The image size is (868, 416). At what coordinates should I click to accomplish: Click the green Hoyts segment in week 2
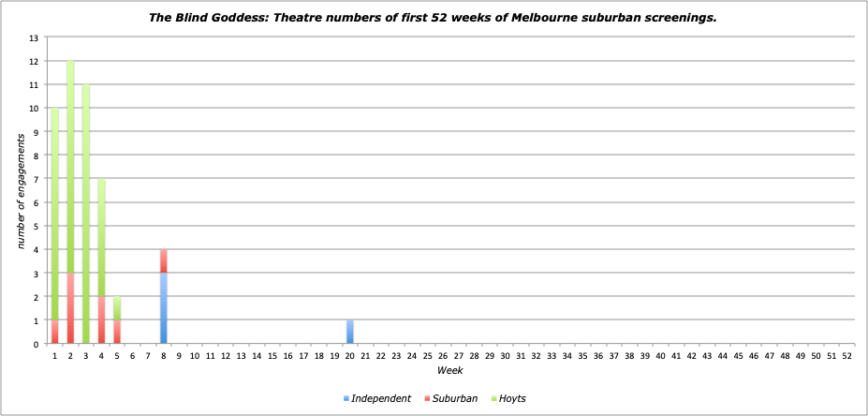pyautogui.click(x=70, y=167)
